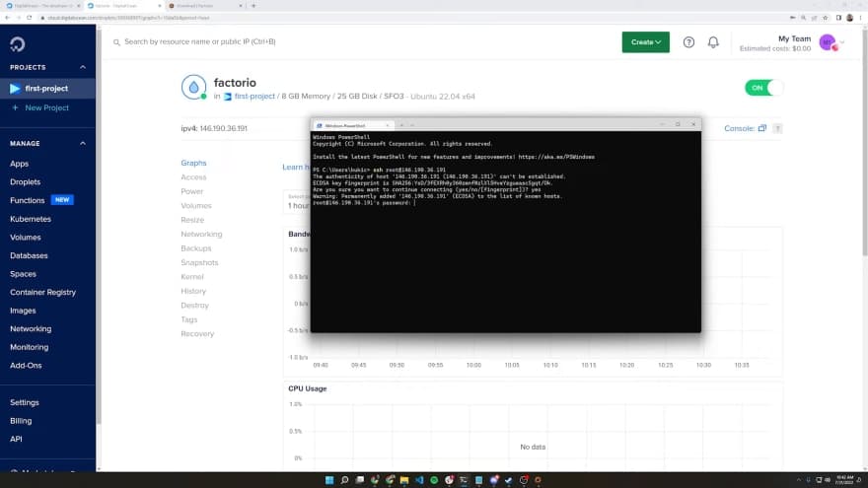Close the factorio browser tab
Screen dimensions: 868x488
pos(160,6)
